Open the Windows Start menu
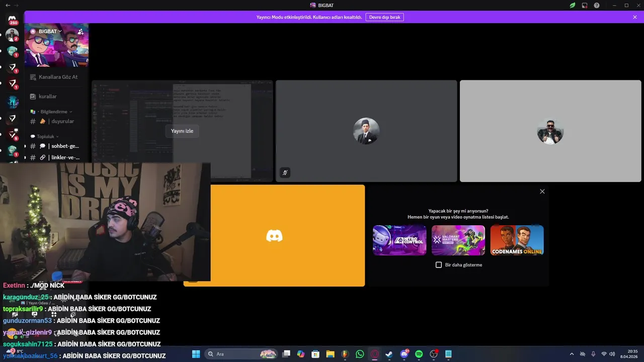The height and width of the screenshot is (362, 644). [196, 354]
